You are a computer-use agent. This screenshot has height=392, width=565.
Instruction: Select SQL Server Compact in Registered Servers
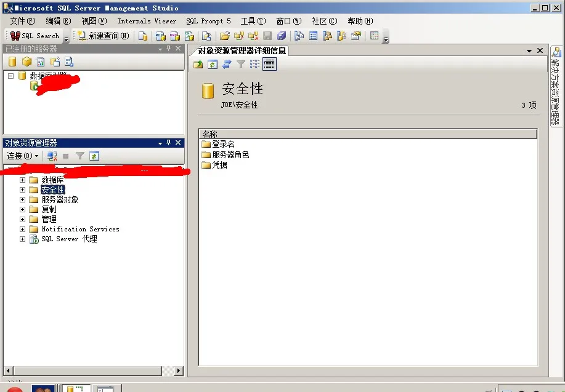click(x=55, y=62)
